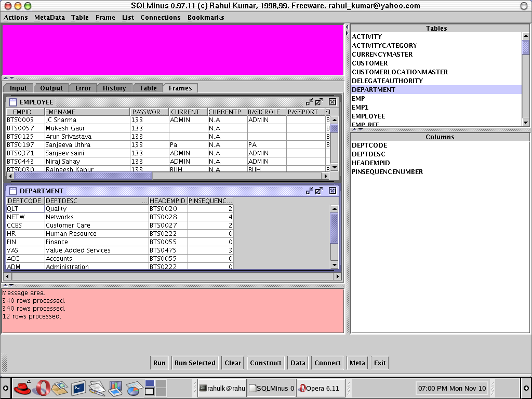Viewport: 532px width, 399px height.
Task: Iconify the DEPARTMENT internal frame
Action: pos(310,191)
